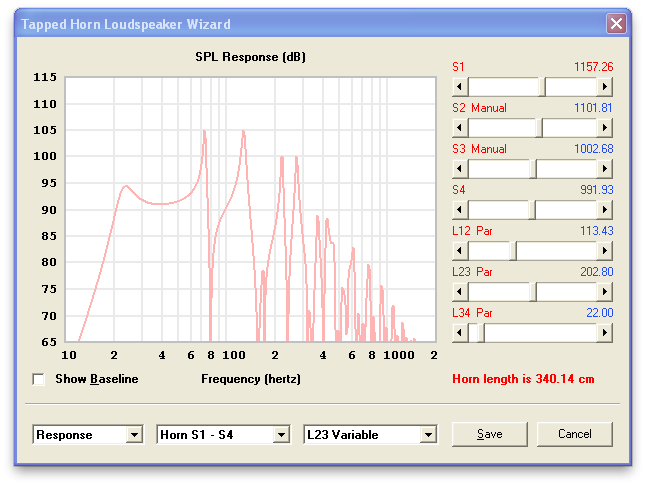This screenshot has width=646, height=486.
Task: Click the L23 Par slider left arrow
Action: 460,292
